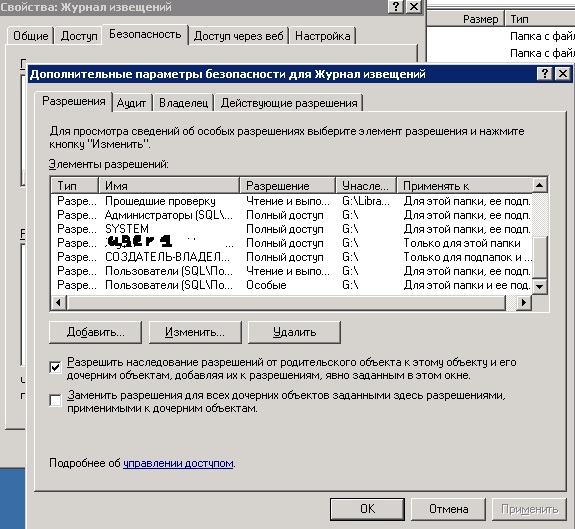Click the Применить button
575x529 pixels.
tap(530, 509)
